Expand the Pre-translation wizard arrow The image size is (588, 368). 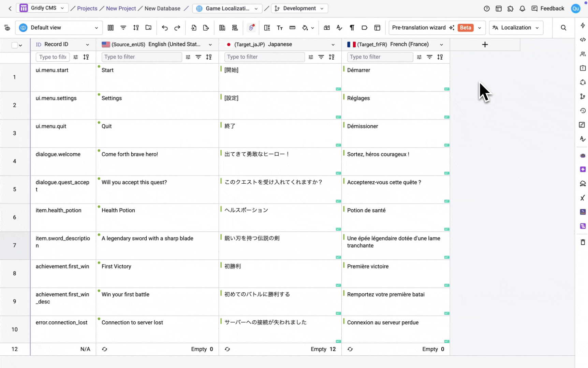tap(480, 28)
